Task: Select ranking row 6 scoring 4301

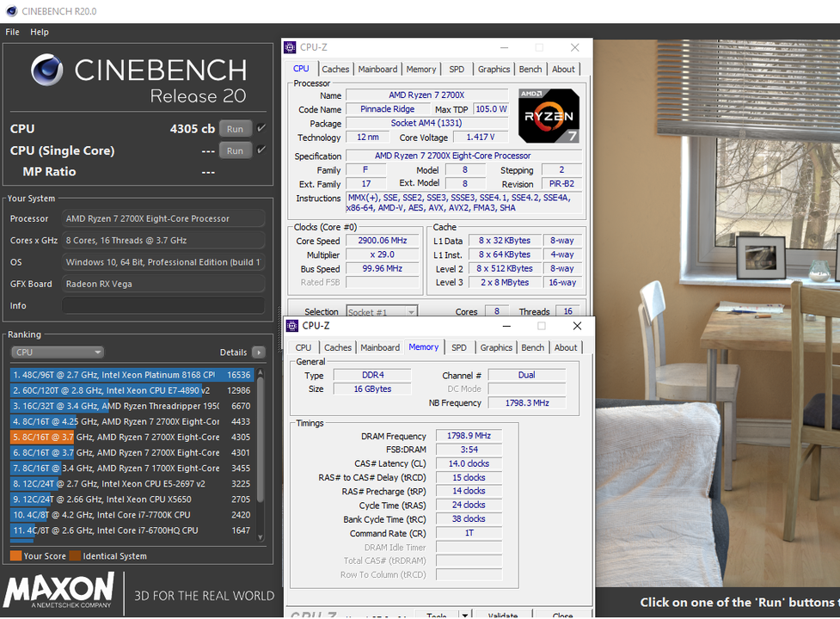Action: 132,452
